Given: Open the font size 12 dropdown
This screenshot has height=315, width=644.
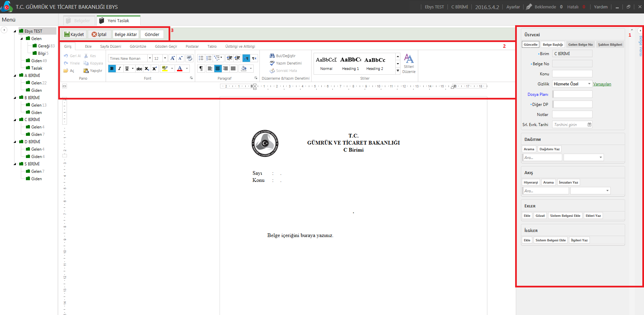Looking at the screenshot, I should click(x=165, y=58).
